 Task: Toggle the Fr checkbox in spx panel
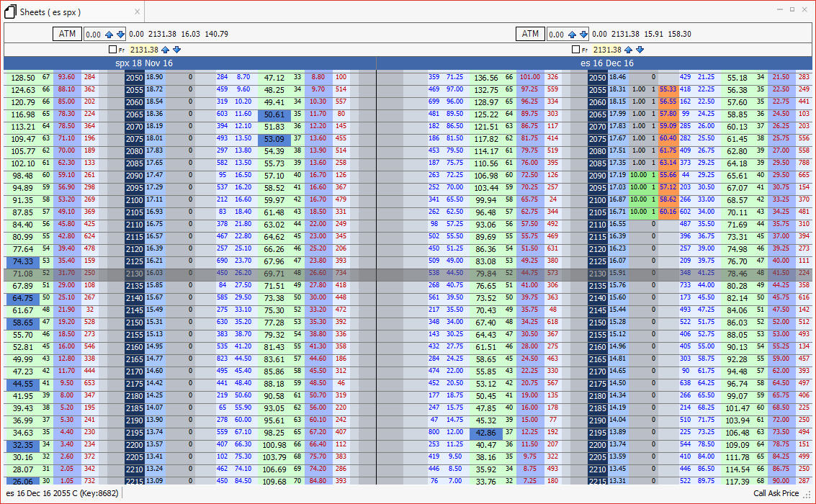[112, 50]
